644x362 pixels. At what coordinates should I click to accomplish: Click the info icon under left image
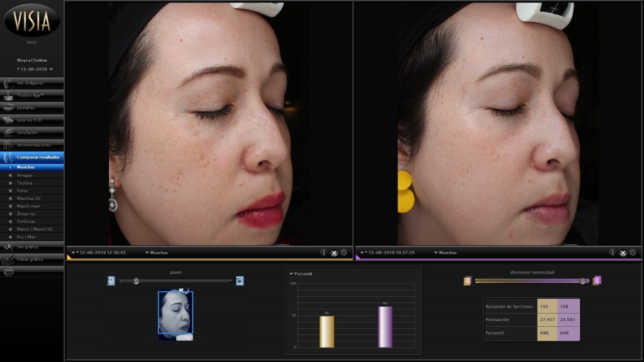click(x=324, y=253)
